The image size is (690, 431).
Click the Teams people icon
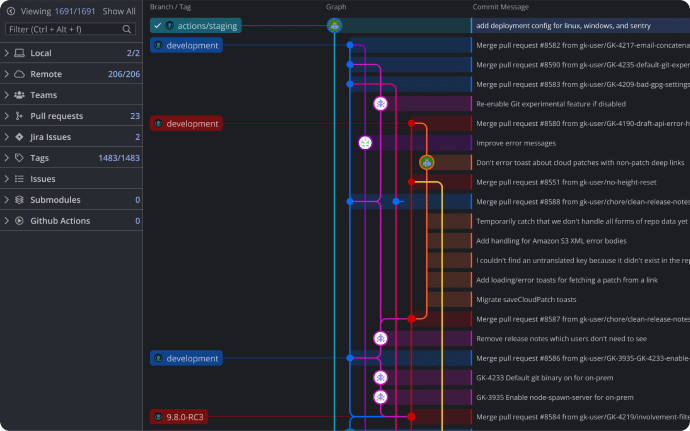pyautogui.click(x=19, y=95)
